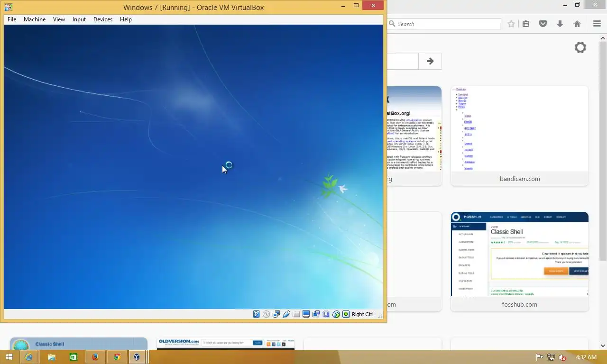This screenshot has height=364, width=607.
Task: Close the VirtualBox window
Action: coord(373,6)
